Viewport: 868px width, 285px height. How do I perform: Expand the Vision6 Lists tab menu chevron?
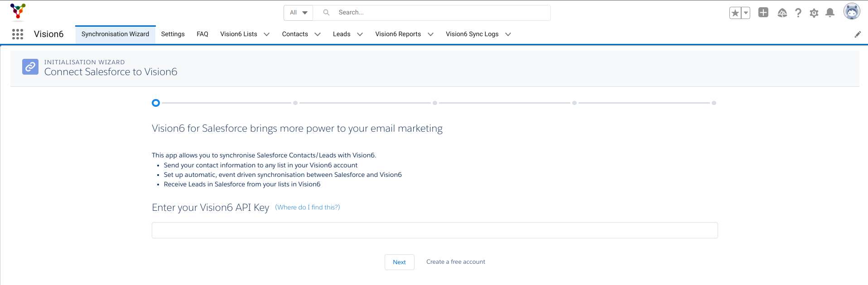tap(266, 34)
